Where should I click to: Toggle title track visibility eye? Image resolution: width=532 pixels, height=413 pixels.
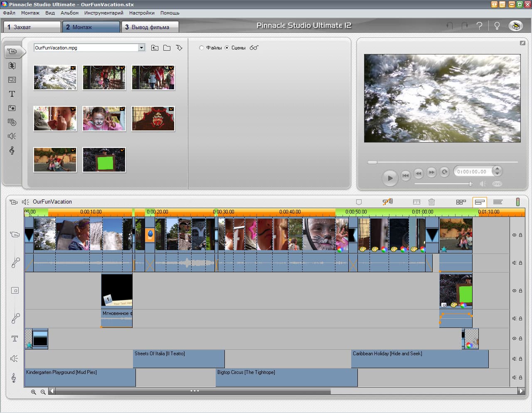[x=514, y=339]
